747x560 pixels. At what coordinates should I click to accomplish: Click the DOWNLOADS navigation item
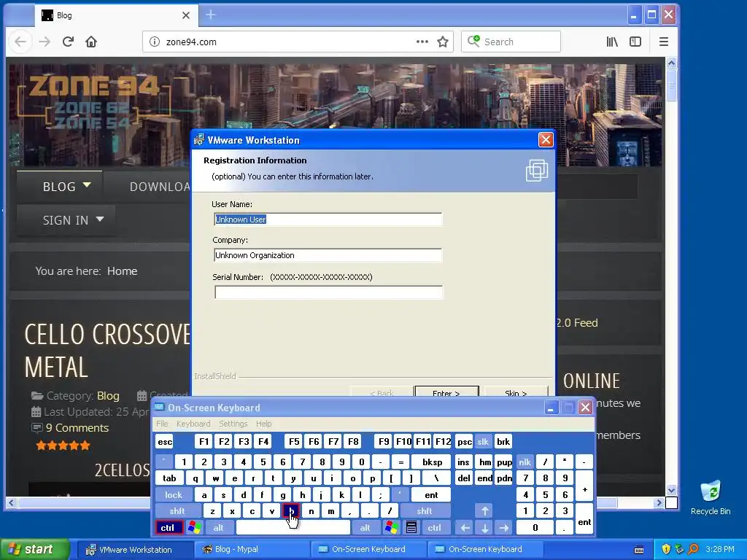pyautogui.click(x=160, y=186)
